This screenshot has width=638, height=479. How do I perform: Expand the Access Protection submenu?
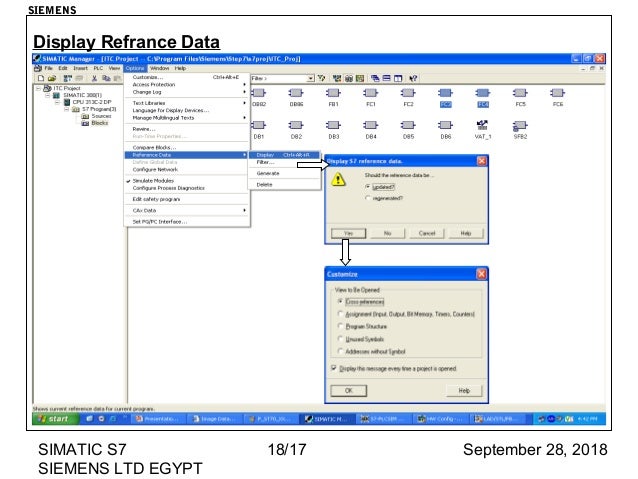[187, 85]
